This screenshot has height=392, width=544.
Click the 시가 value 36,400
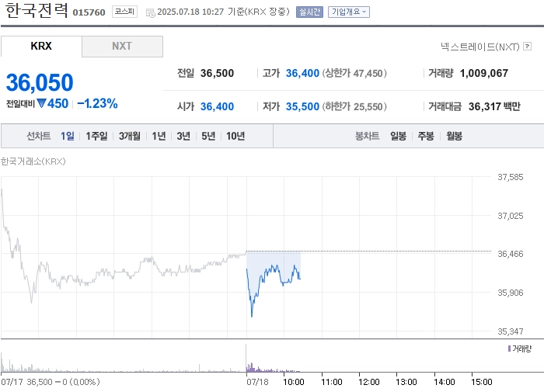pyautogui.click(x=217, y=106)
